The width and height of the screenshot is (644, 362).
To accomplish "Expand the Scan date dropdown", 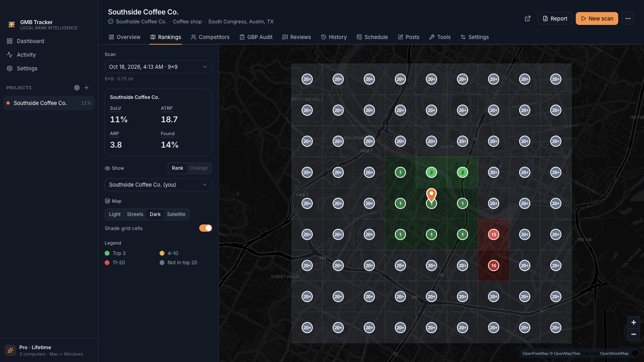I will pyautogui.click(x=158, y=67).
